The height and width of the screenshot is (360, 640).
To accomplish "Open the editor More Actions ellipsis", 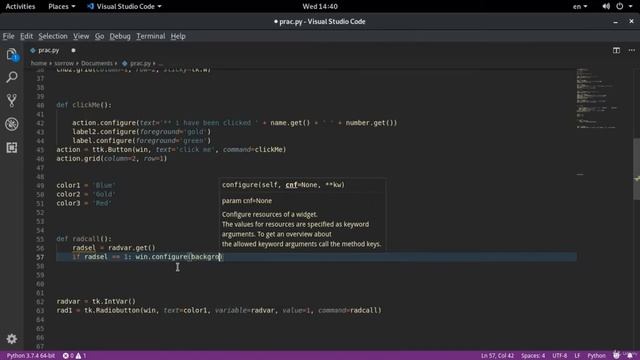I will pyautogui.click(x=631, y=50).
